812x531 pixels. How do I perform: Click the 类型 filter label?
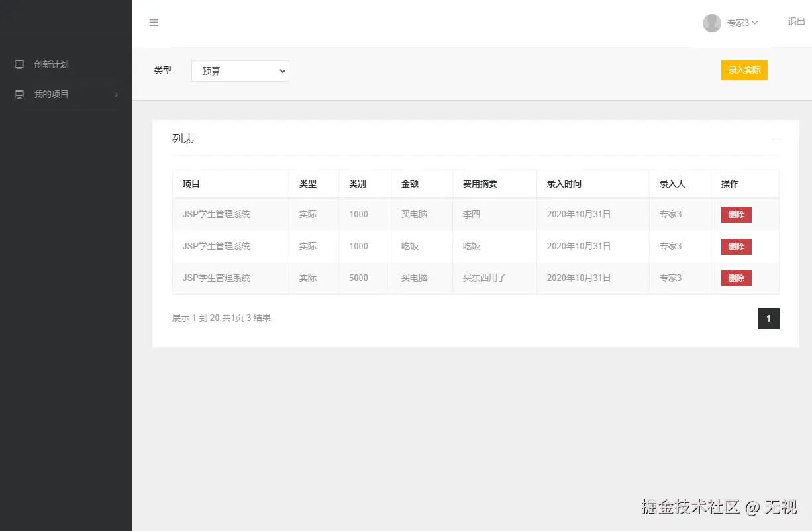163,70
